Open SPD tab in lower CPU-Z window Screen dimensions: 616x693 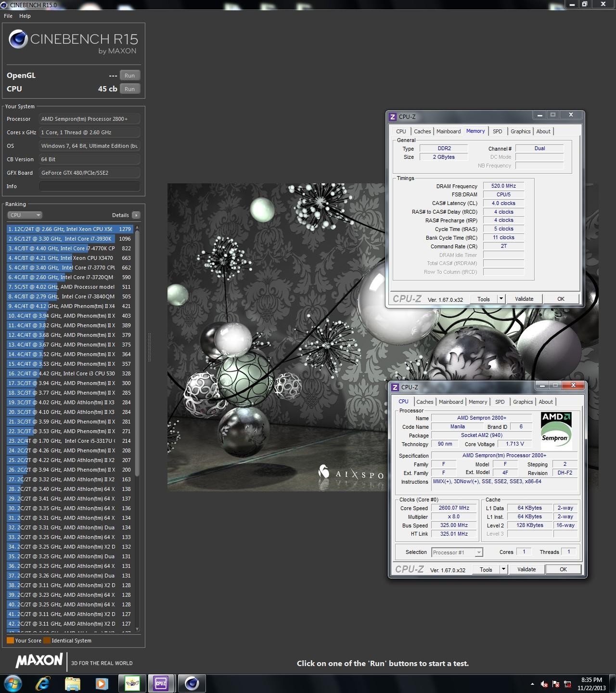coord(500,402)
